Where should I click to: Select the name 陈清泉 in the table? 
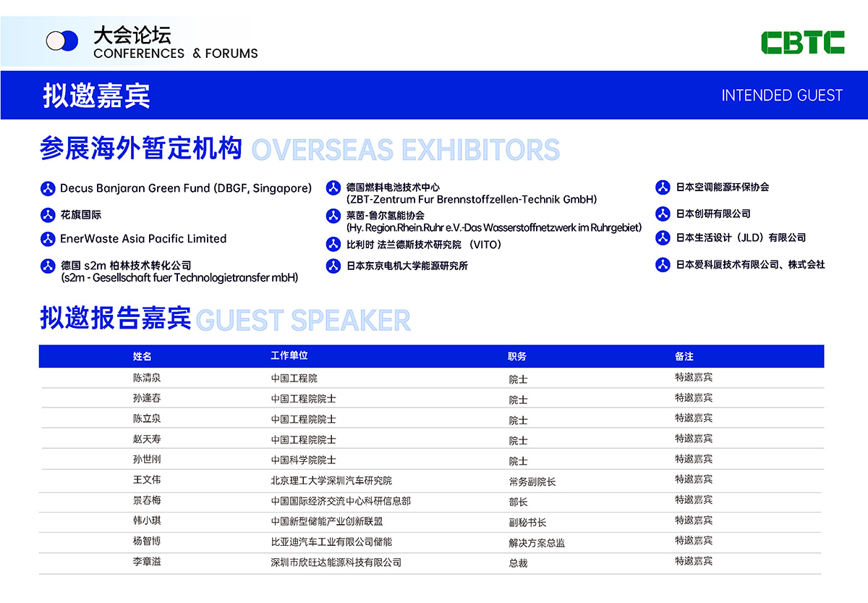point(147,378)
